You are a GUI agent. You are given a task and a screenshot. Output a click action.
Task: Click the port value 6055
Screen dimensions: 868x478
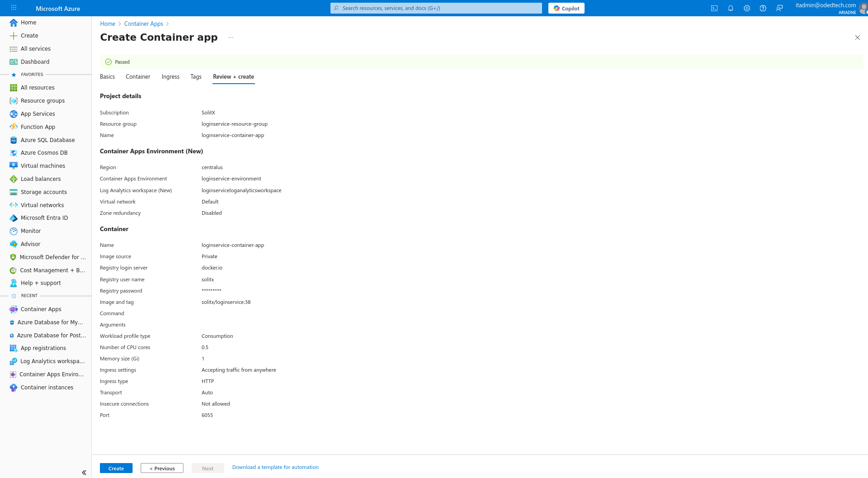(x=207, y=415)
